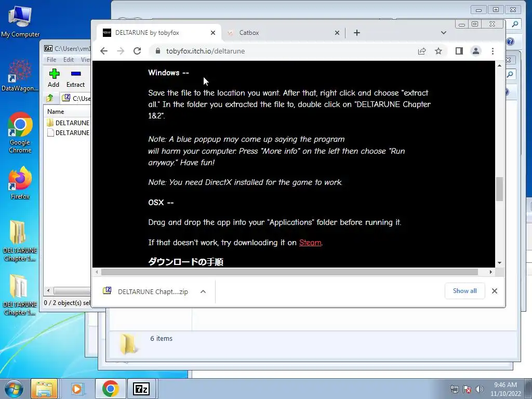Open the Chrome profile avatar
The height and width of the screenshot is (399, 532).
coord(476,51)
